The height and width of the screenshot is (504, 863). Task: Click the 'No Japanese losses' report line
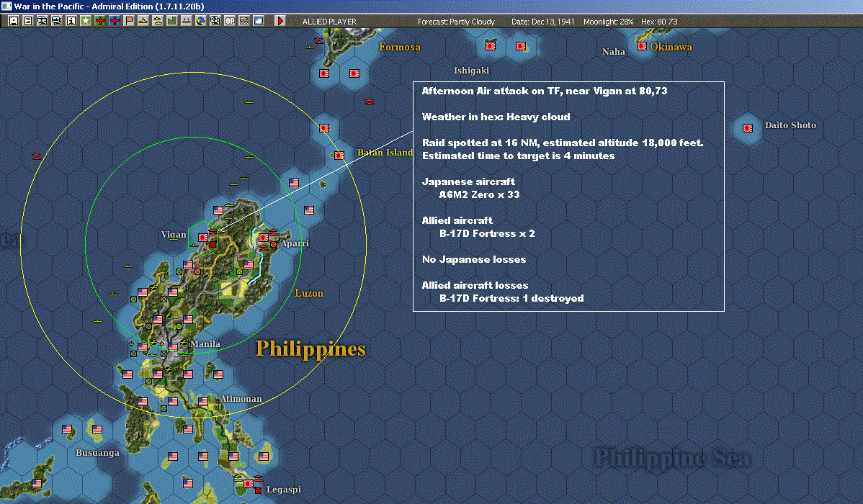click(474, 259)
